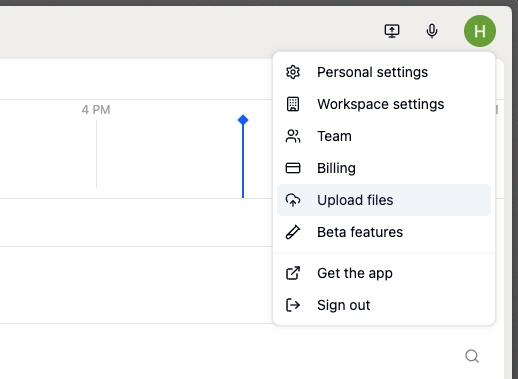
Task: Click the test tube icon beside Beta features
Action: pyautogui.click(x=293, y=232)
